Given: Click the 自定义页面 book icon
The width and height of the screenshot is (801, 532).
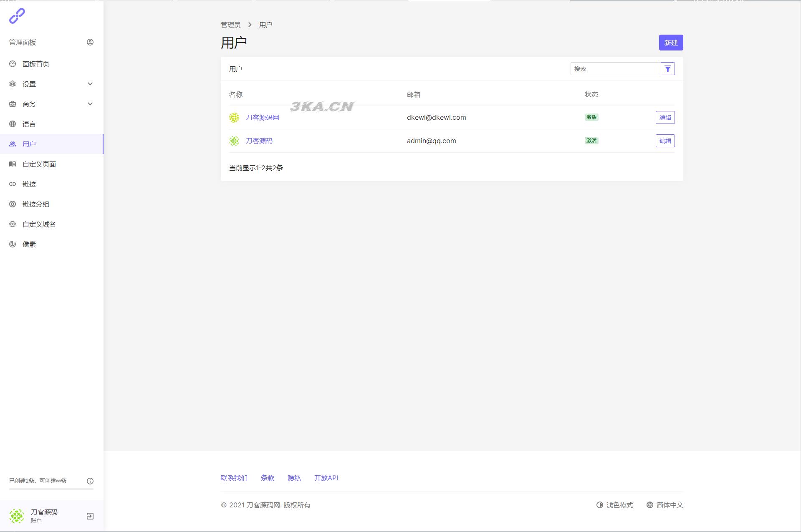Looking at the screenshot, I should [x=13, y=164].
